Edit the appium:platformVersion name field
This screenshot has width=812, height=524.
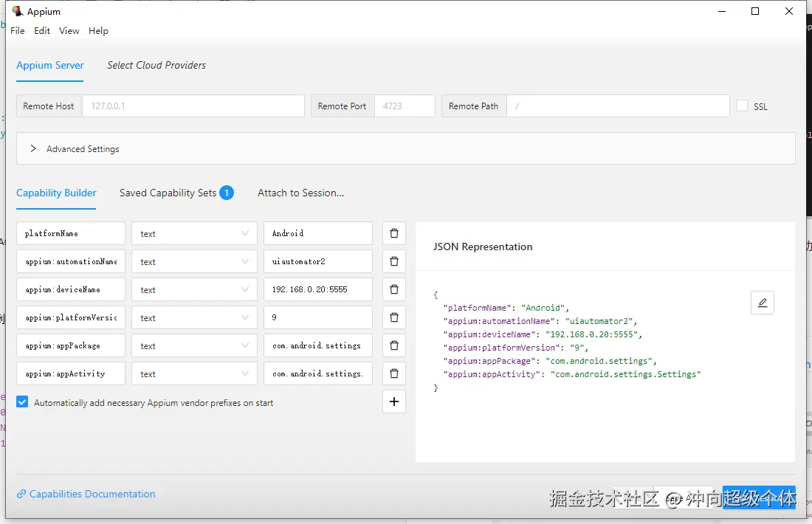click(x=70, y=317)
